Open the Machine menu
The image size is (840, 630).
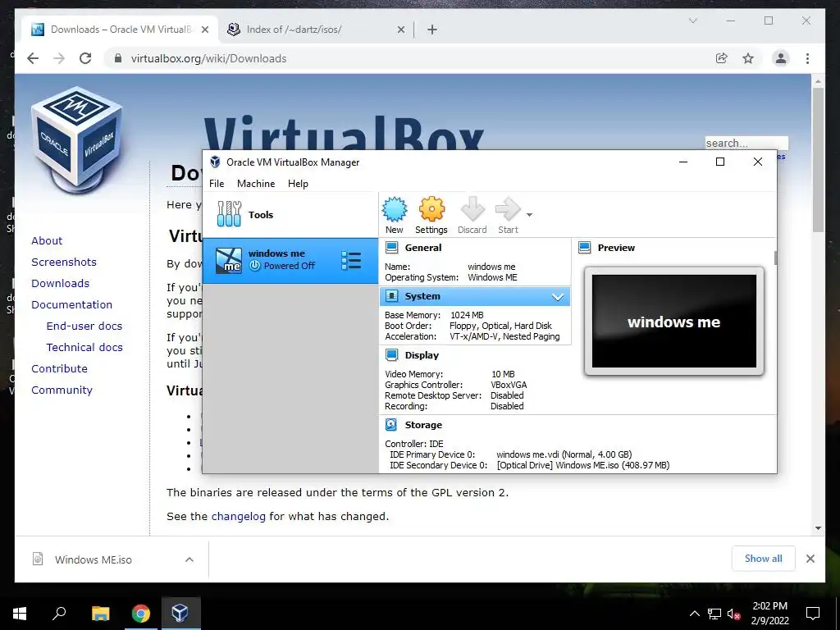tap(256, 183)
